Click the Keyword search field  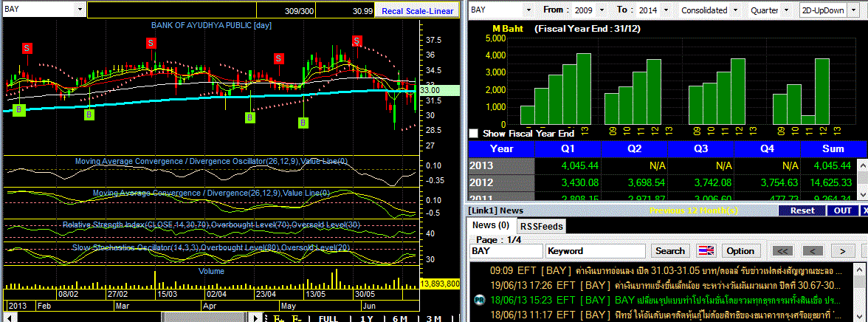(x=596, y=251)
